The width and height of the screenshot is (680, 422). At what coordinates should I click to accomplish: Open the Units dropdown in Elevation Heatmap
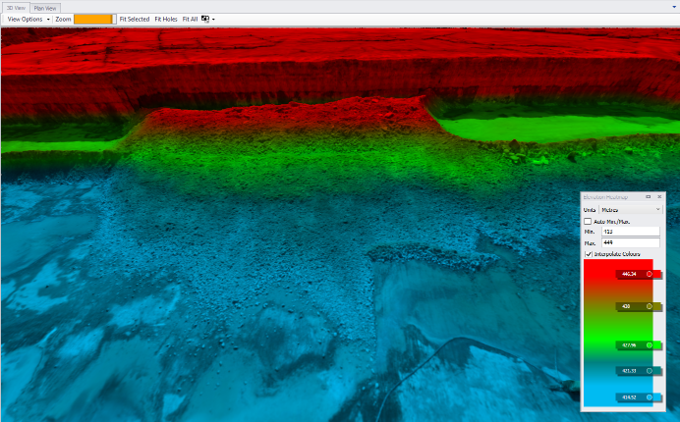630,209
